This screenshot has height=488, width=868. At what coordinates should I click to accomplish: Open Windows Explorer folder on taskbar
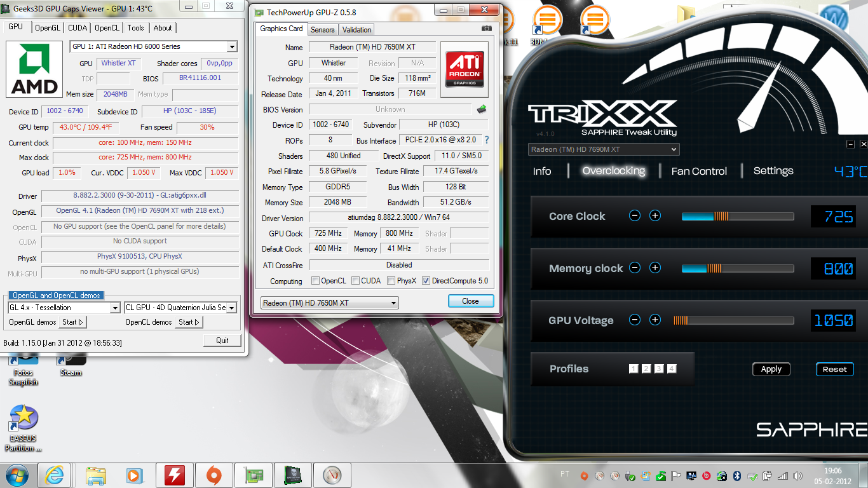pos(96,475)
